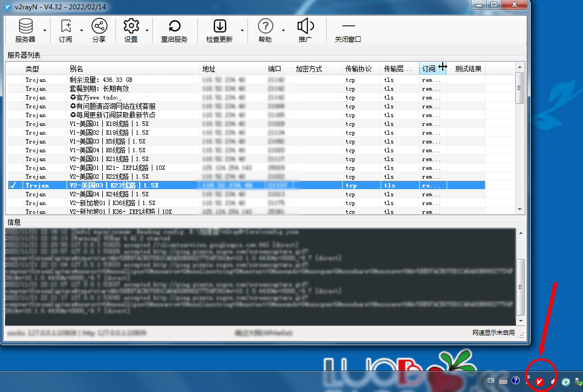Click the 传输层 column header
The height and width of the screenshot is (392, 583).
[x=400, y=69]
